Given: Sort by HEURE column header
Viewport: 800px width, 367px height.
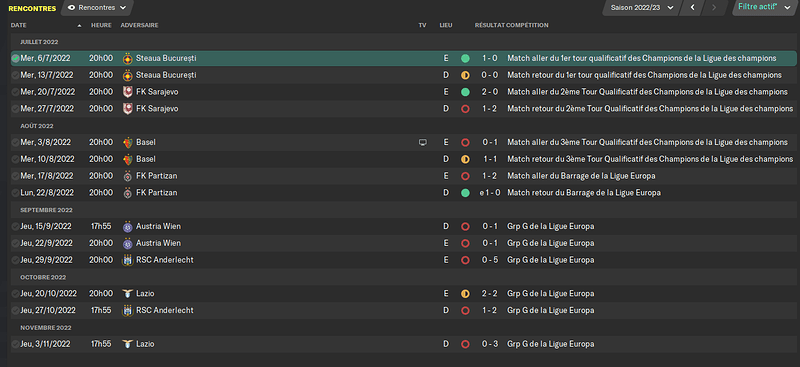Looking at the screenshot, I should (101, 25).
